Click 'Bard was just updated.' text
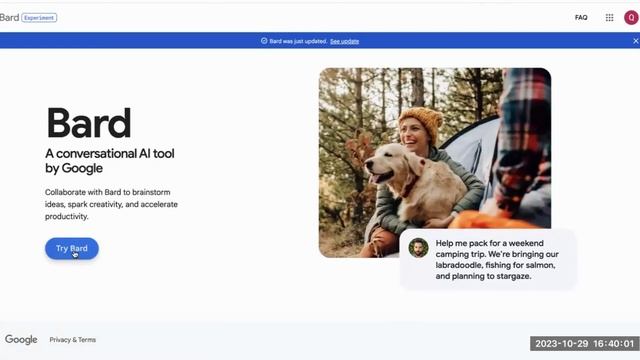Viewport: 640px width, 360px height. (x=298, y=41)
